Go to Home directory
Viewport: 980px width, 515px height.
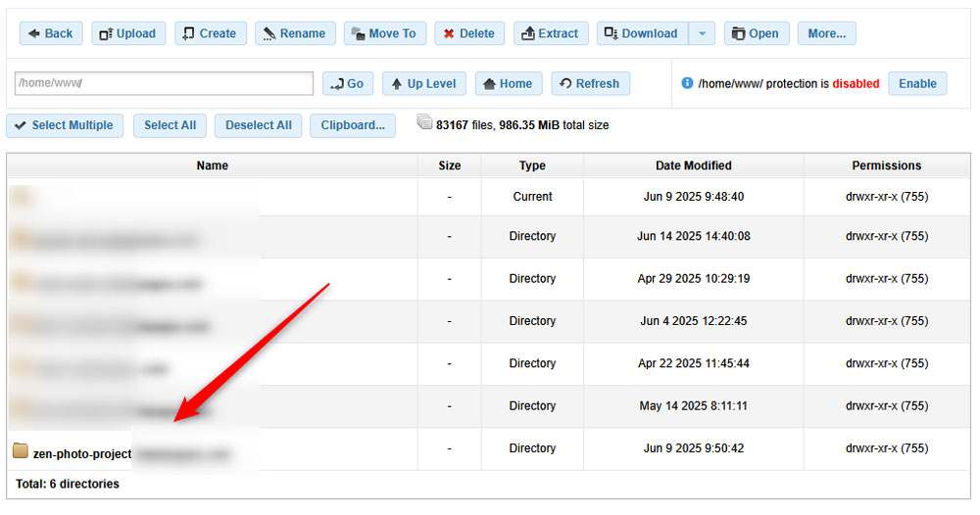(x=508, y=83)
